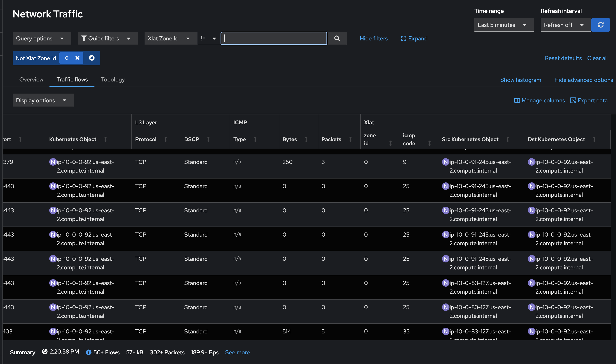Viewport: 616px width, 364px height.
Task: Click the Show histogram link
Action: pyautogui.click(x=521, y=80)
